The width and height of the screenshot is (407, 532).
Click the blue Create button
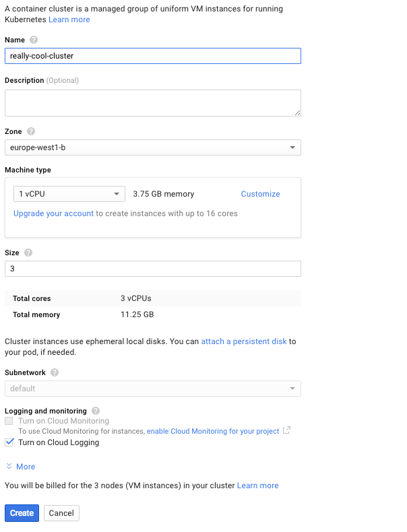click(22, 513)
